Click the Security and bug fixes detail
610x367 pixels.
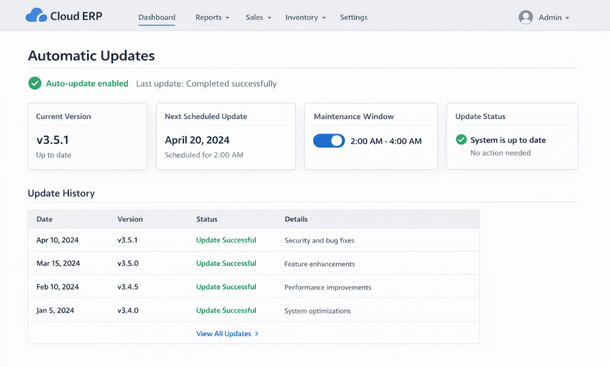click(x=319, y=241)
